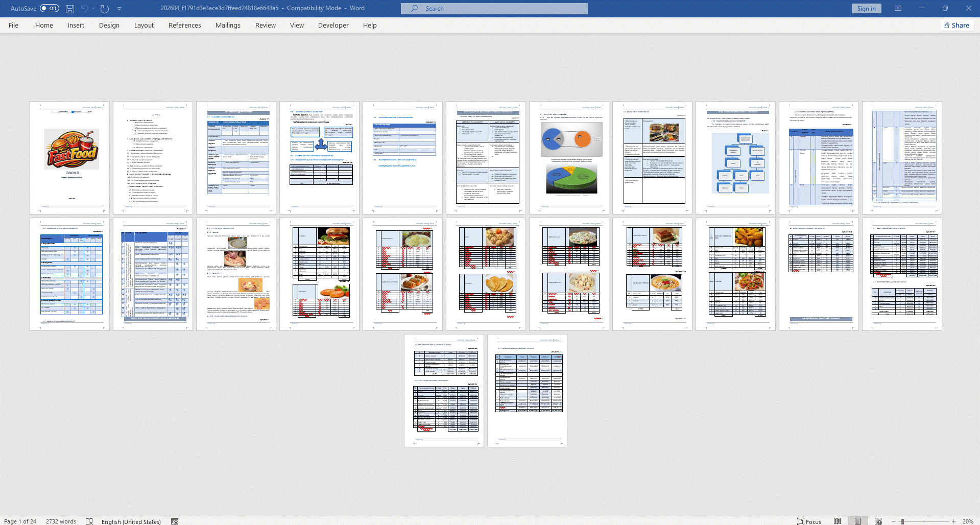Open the proofing errors status icon
The image size is (980, 525).
pyautogui.click(x=89, y=521)
